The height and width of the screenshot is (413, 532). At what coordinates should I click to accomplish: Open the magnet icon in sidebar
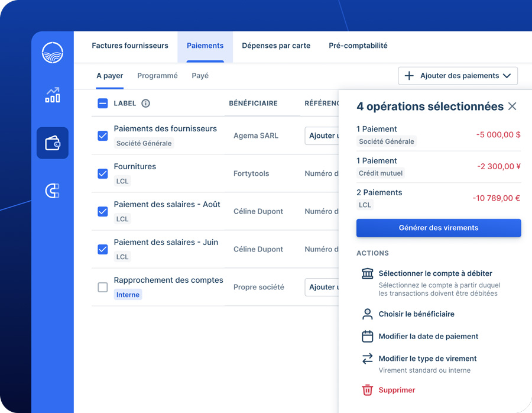53,191
